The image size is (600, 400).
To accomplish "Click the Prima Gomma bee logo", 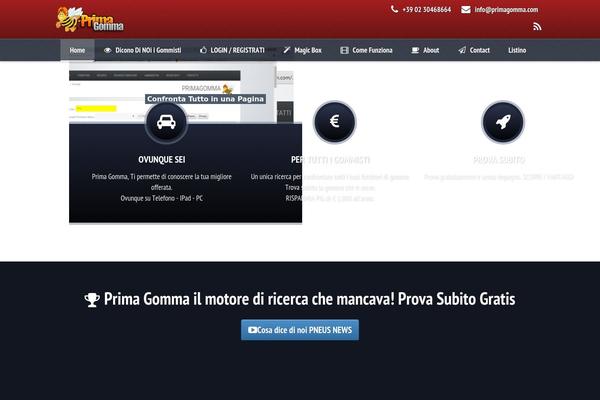I will coord(90,19).
